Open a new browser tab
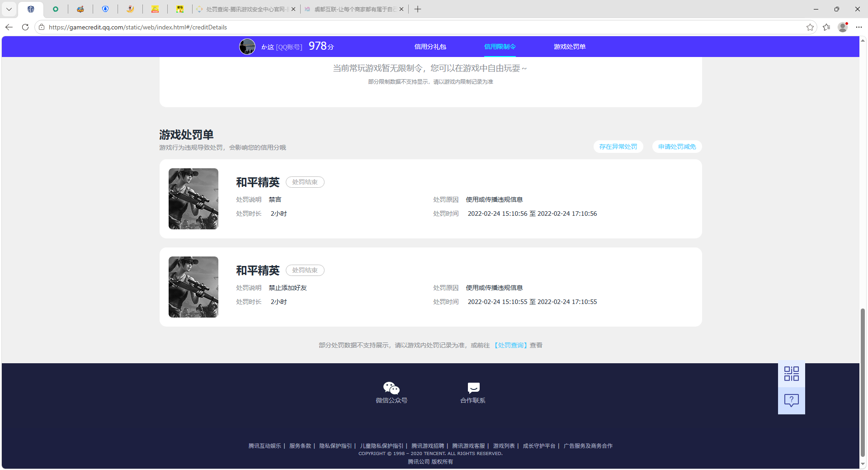This screenshot has width=868, height=470. 418,9
